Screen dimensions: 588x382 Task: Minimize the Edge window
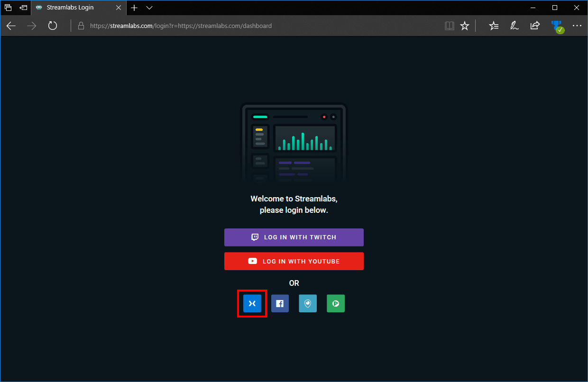[533, 8]
